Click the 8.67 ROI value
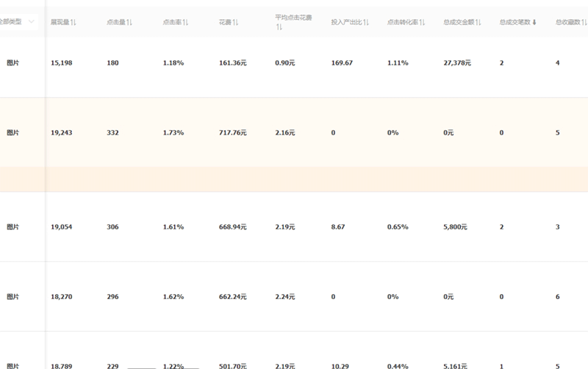 click(x=338, y=227)
